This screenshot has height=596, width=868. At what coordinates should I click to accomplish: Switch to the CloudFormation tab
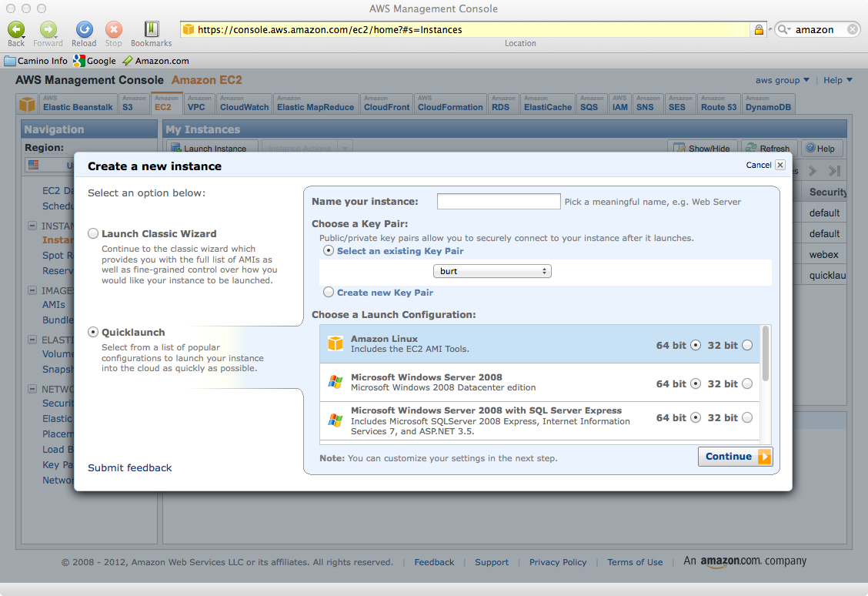point(450,104)
